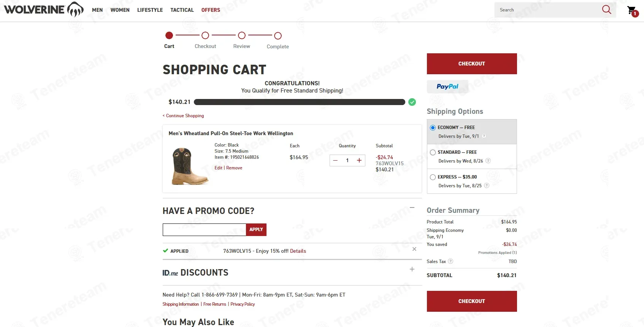Click the ID.me logo

170,273
